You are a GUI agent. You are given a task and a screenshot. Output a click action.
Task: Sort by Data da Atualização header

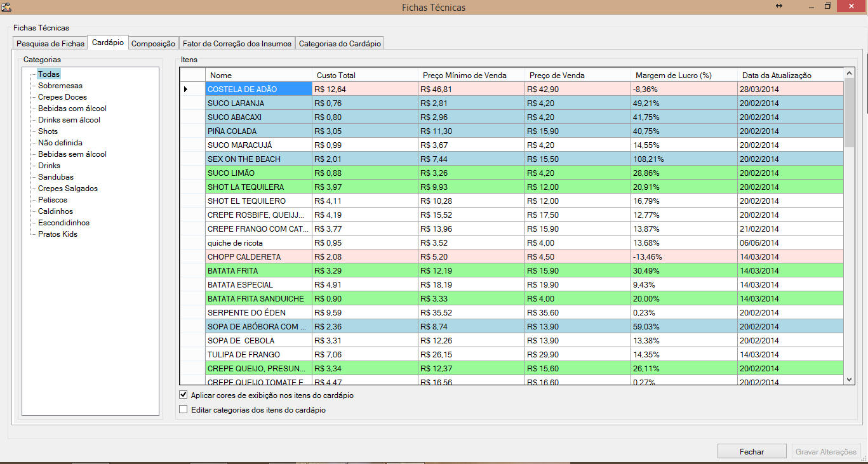coord(791,75)
